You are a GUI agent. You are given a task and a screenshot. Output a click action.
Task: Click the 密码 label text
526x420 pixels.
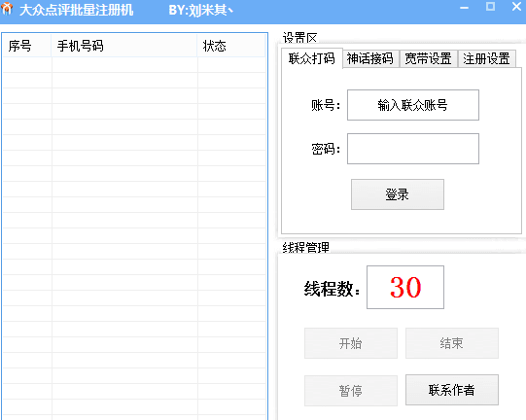click(326, 149)
